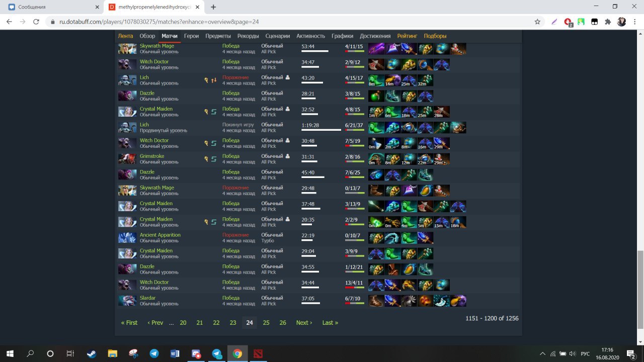This screenshot has width=644, height=362.
Task: Open the Активность tab
Action: click(311, 36)
